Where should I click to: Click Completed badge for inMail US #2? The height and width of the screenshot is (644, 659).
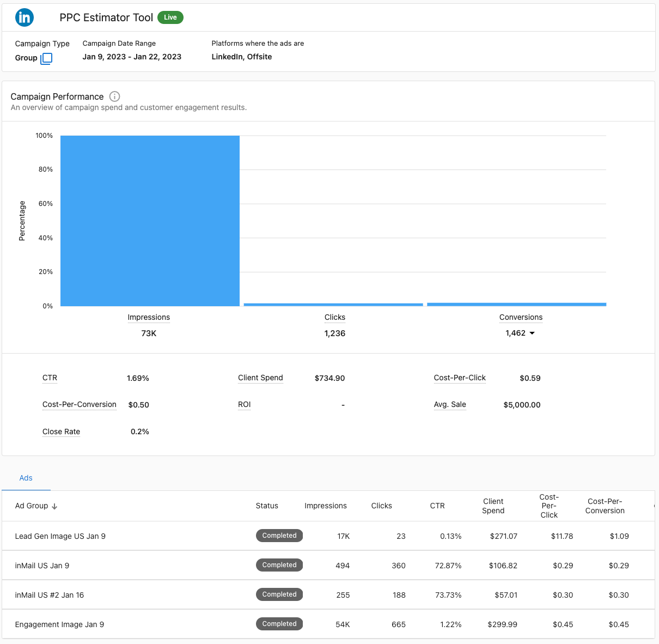point(279,594)
